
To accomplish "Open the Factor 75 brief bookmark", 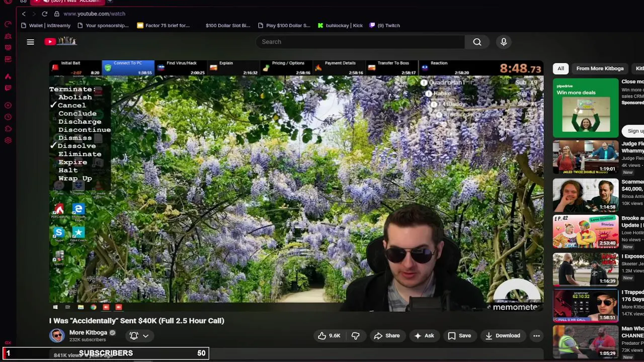I will pyautogui.click(x=164, y=26).
